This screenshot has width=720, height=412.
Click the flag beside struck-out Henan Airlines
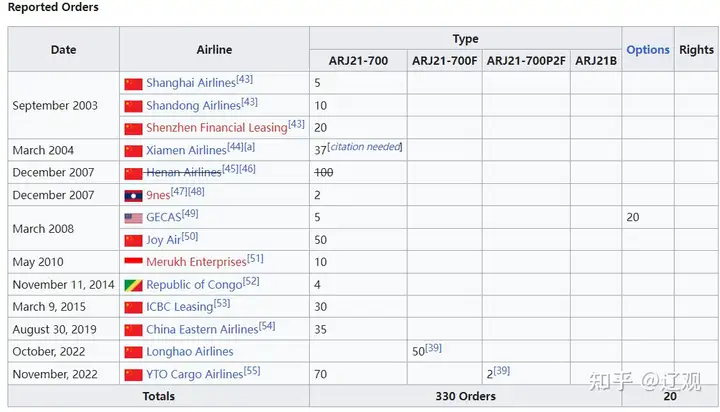pyautogui.click(x=133, y=174)
